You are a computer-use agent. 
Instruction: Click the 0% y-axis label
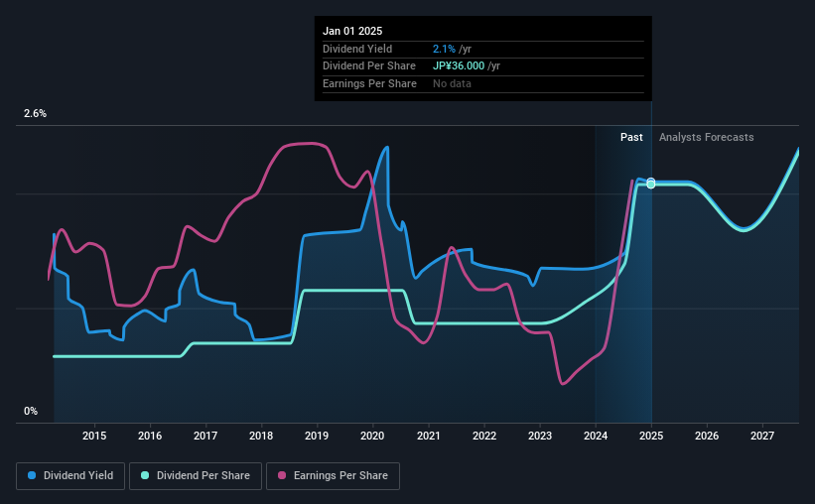(31, 411)
